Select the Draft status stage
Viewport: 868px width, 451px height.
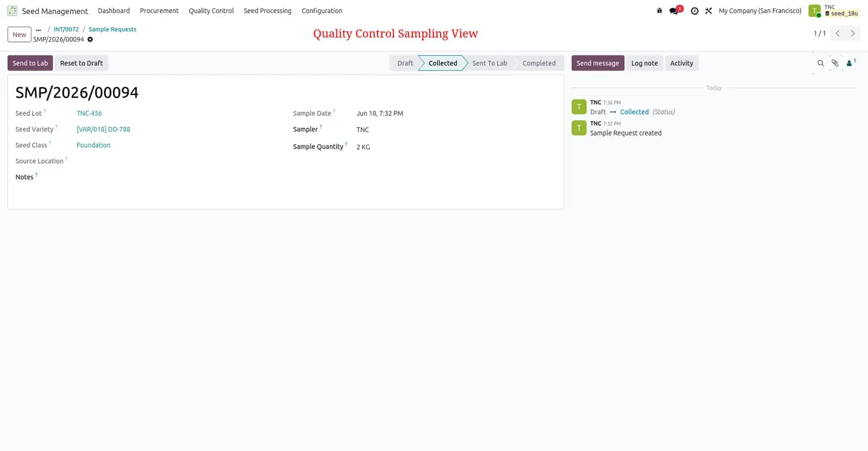click(405, 63)
